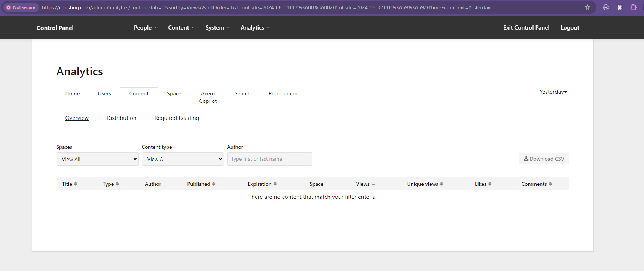Sort the table by Published date

click(x=201, y=184)
